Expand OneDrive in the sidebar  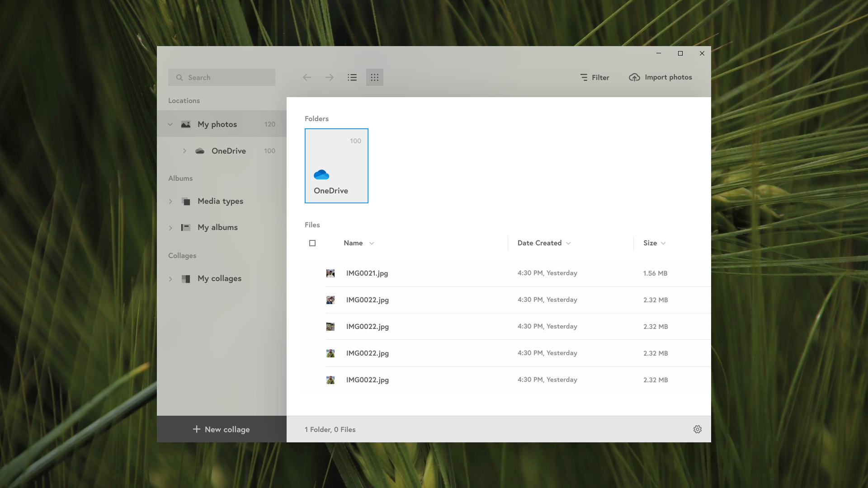(184, 151)
